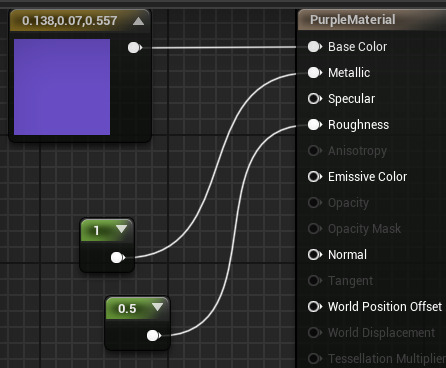Viewport: 446px width, 368px height.
Task: Click the purple color preview swatch
Action: point(62,87)
